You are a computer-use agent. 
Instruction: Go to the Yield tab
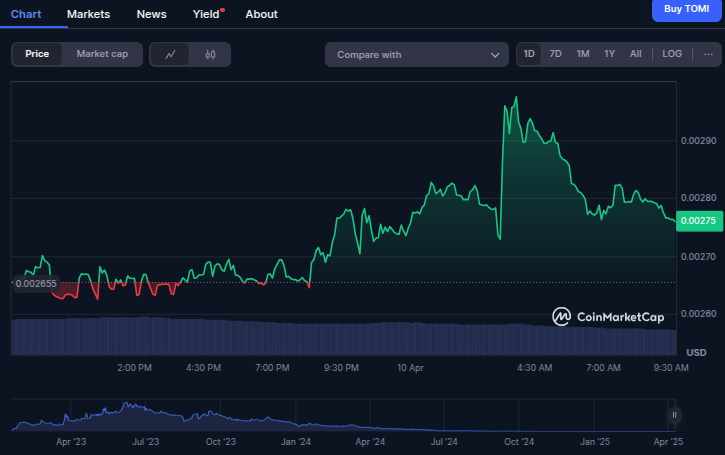pos(205,14)
